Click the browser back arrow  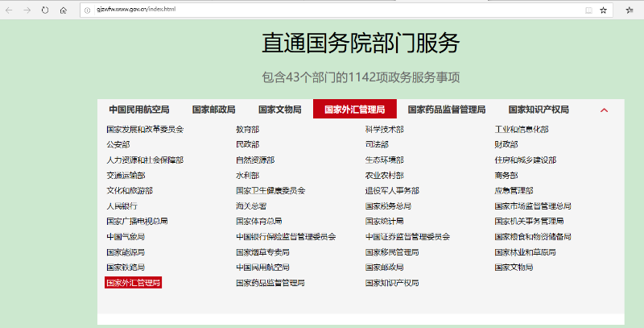point(8,10)
